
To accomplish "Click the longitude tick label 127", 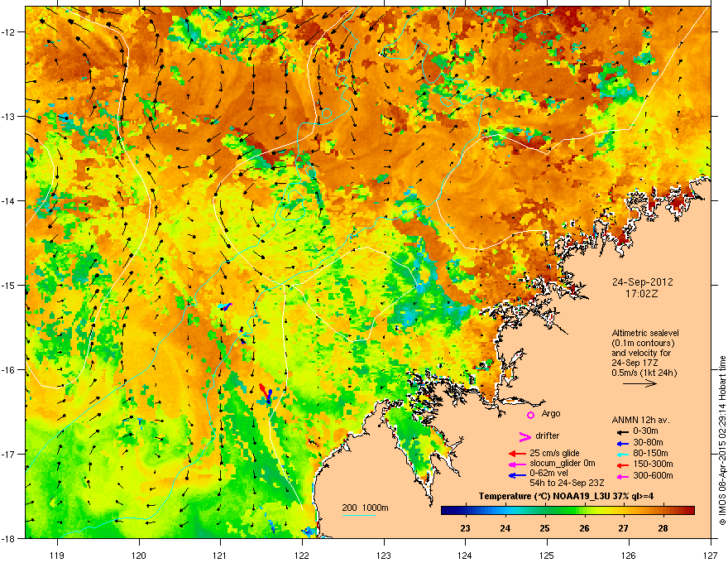I will pos(711,555).
